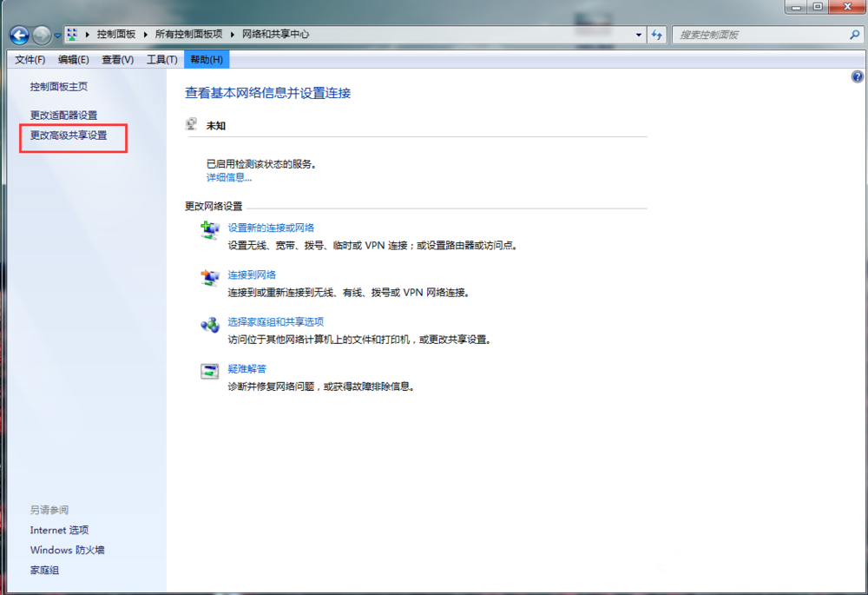Click the refresh button beside the address bar

point(657,35)
